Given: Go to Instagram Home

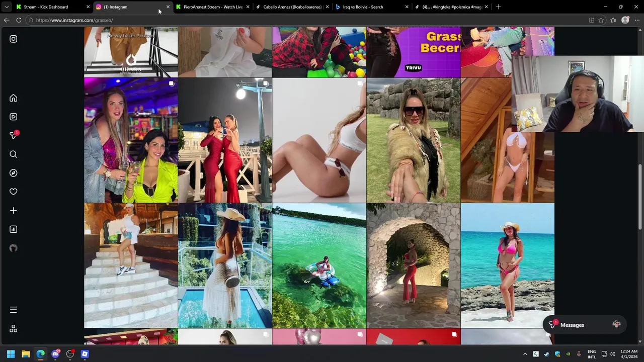Looking at the screenshot, I should pos(14,98).
